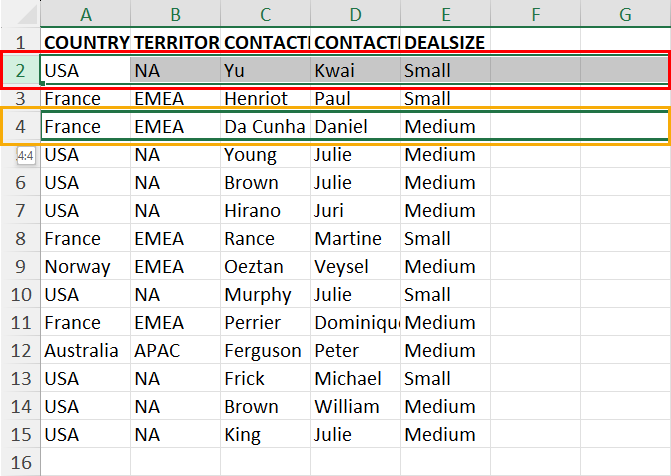Select column E header
The height and width of the screenshot is (476, 671).
(445, 14)
